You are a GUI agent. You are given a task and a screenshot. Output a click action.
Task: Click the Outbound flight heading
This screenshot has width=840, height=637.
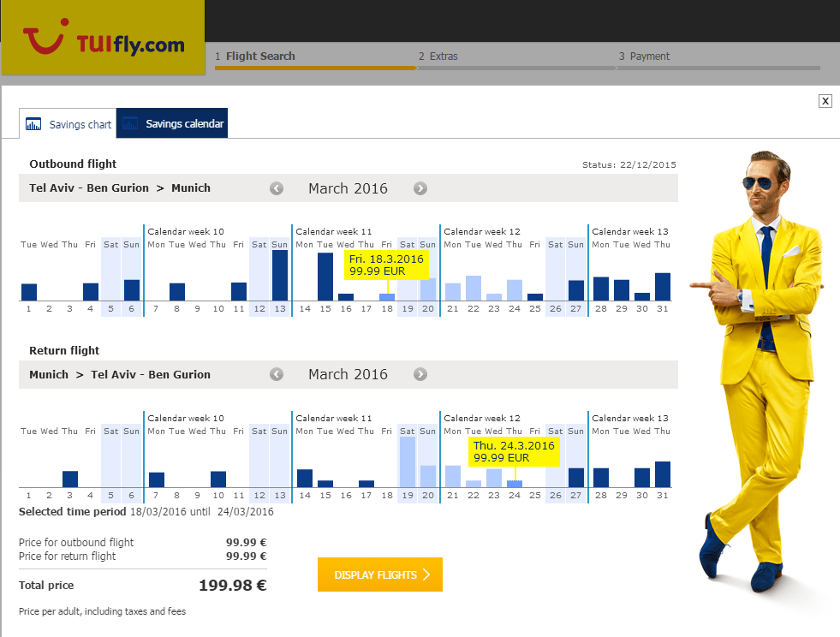pos(73,164)
